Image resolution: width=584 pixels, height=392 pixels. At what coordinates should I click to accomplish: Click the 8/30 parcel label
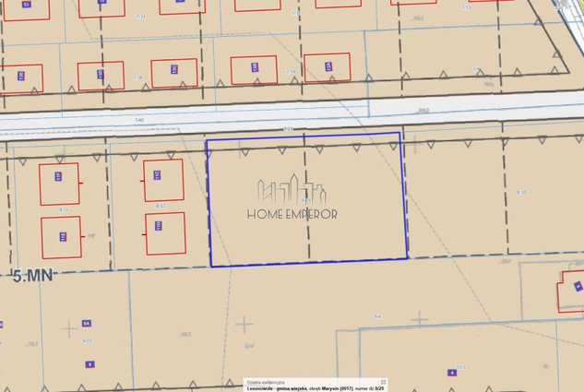coord(521,192)
